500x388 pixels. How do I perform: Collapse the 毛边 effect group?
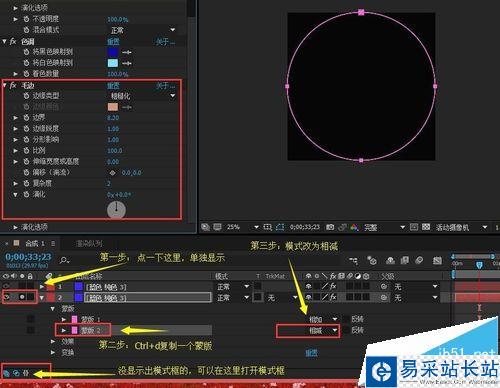[5, 85]
